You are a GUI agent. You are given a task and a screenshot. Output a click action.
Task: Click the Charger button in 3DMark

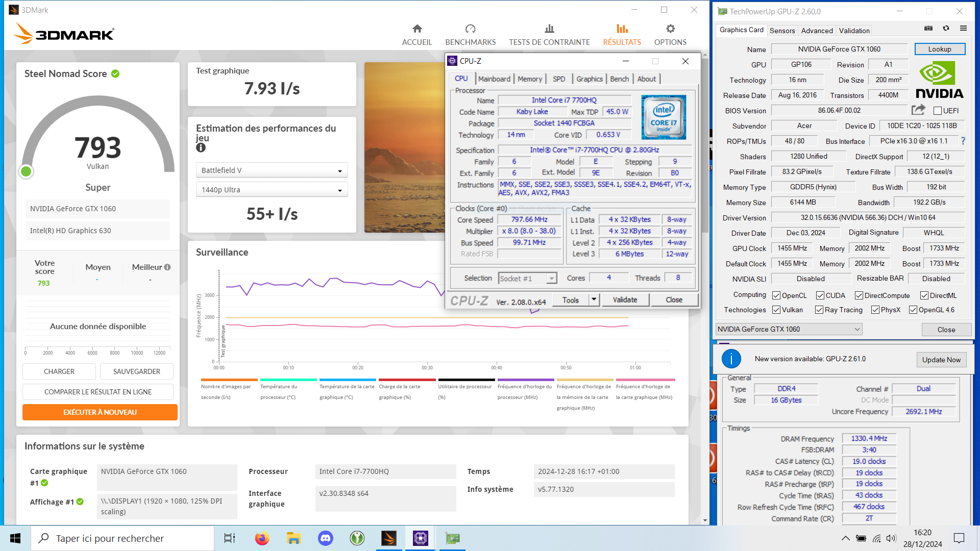59,371
